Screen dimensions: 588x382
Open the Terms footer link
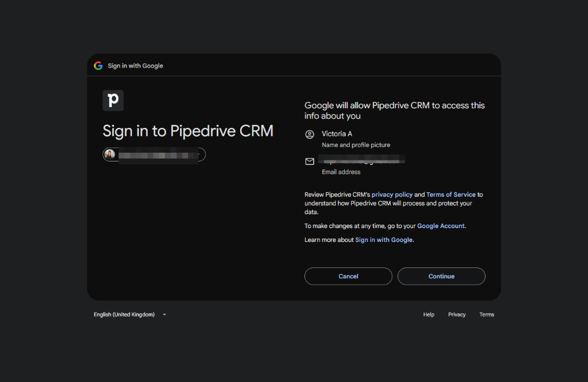tap(487, 314)
